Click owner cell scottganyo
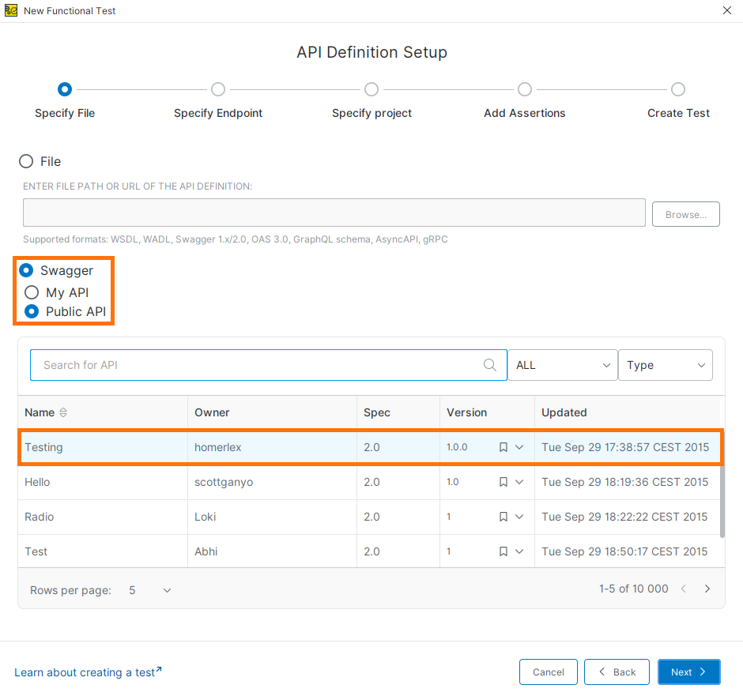This screenshot has height=700, width=743. tap(224, 482)
